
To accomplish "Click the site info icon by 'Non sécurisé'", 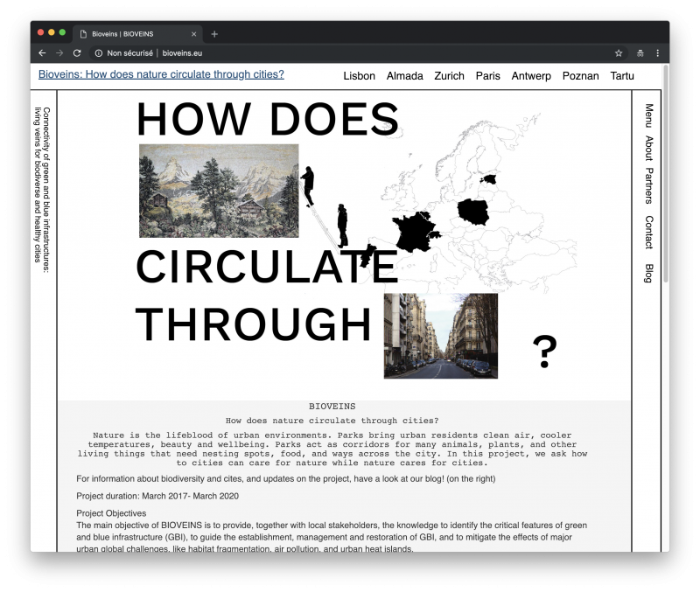I will click(99, 53).
